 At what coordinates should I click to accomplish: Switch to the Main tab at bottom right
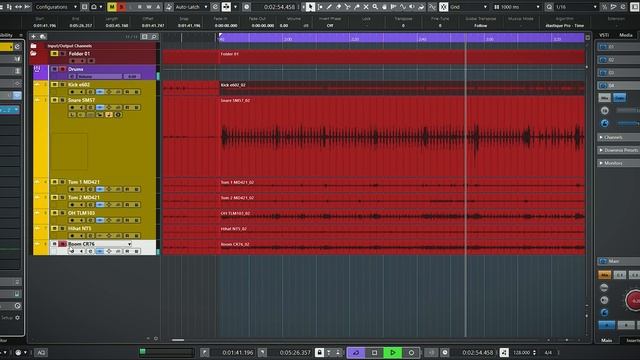607,340
